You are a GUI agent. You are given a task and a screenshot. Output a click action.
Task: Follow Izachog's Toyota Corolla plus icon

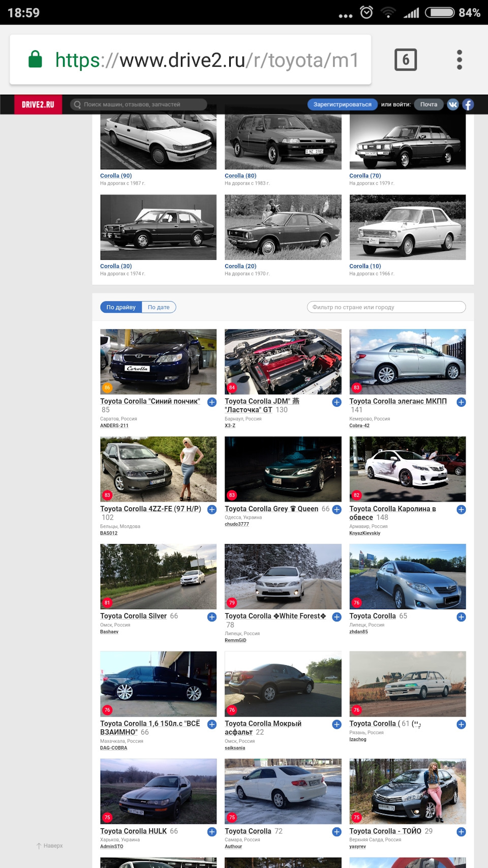(x=461, y=724)
